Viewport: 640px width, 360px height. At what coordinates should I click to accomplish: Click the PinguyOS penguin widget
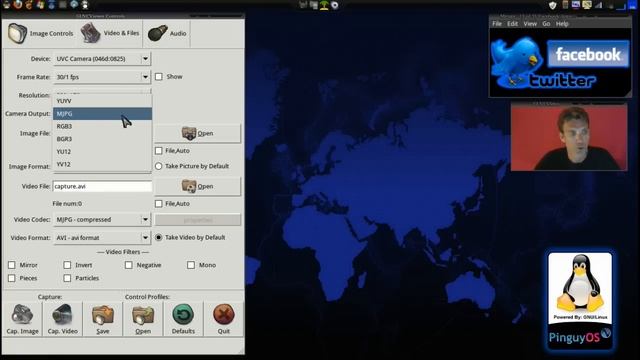tap(580, 300)
